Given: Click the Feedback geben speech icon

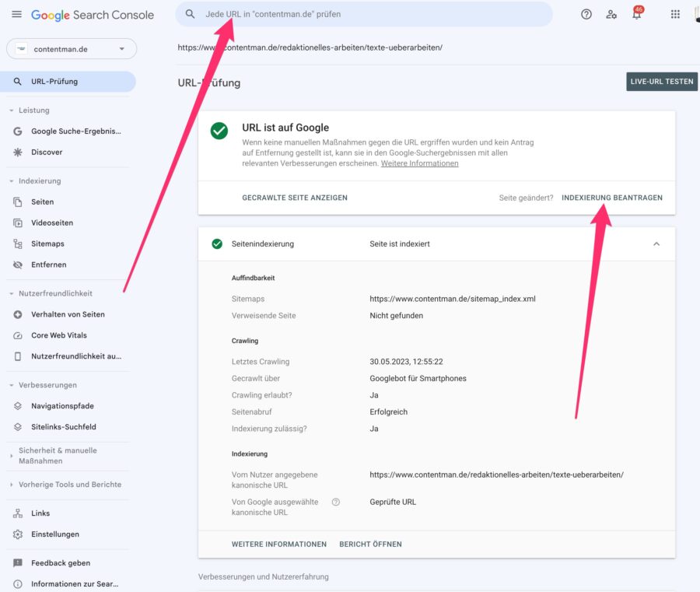Looking at the screenshot, I should tap(17, 563).
